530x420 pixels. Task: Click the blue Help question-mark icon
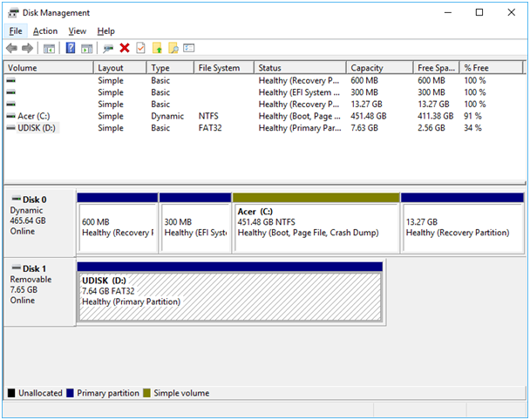coord(71,48)
